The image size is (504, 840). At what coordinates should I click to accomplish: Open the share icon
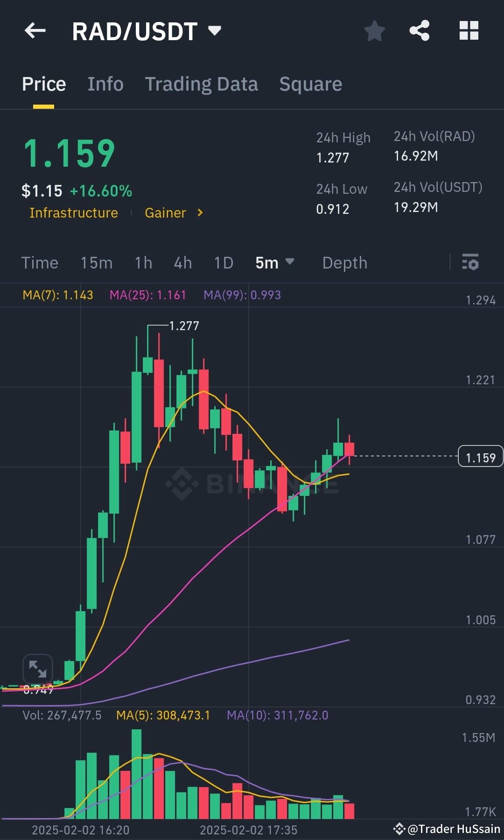(x=419, y=30)
